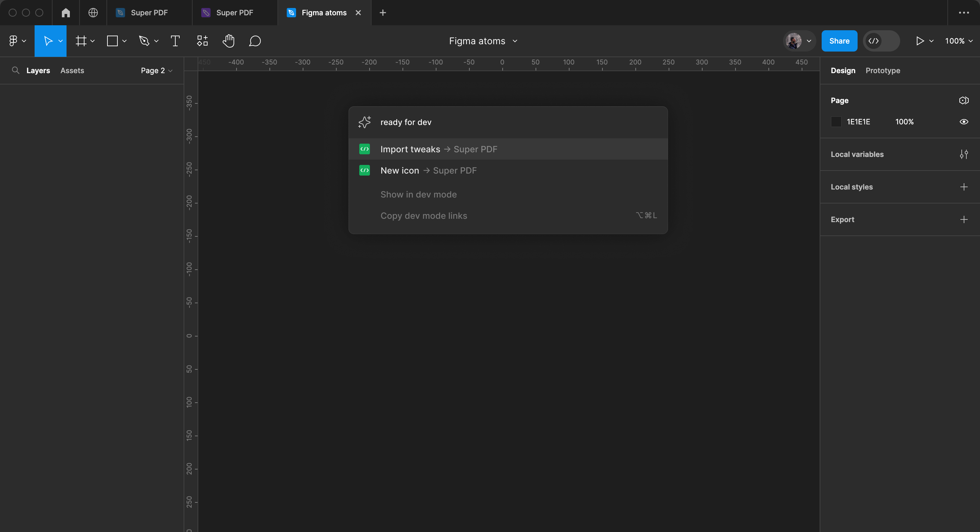Image resolution: width=980 pixels, height=532 pixels.
Task: Click the Export section label
Action: pyautogui.click(x=842, y=219)
